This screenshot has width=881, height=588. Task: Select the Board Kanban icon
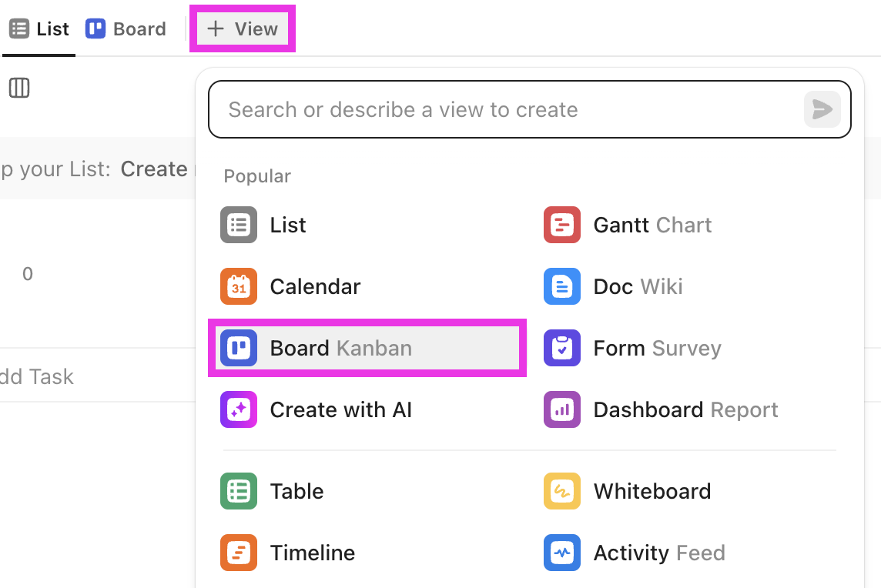pos(238,348)
